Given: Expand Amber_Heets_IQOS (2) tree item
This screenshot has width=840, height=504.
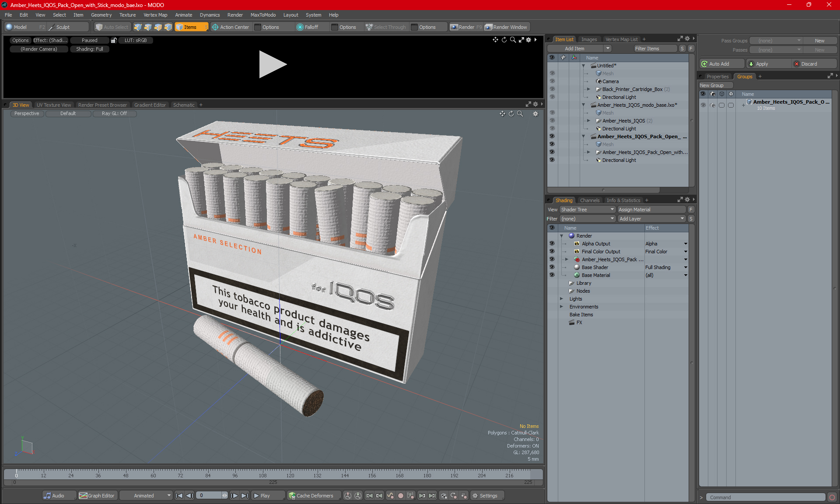Looking at the screenshot, I should coord(588,121).
